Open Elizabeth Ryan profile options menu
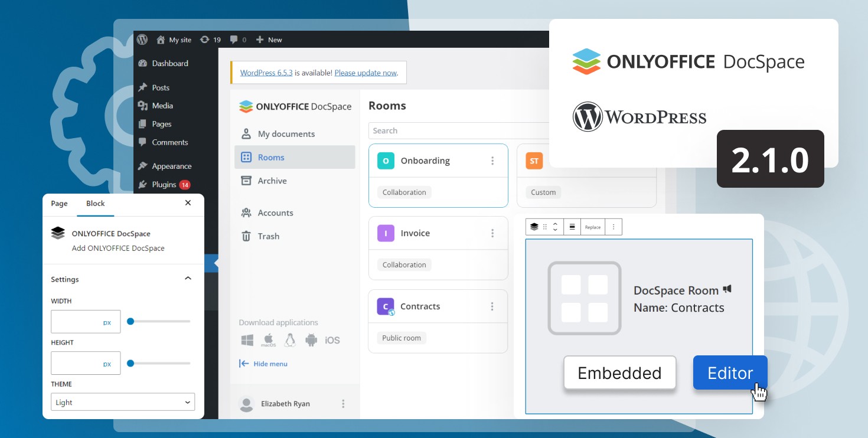The image size is (868, 438). [343, 404]
